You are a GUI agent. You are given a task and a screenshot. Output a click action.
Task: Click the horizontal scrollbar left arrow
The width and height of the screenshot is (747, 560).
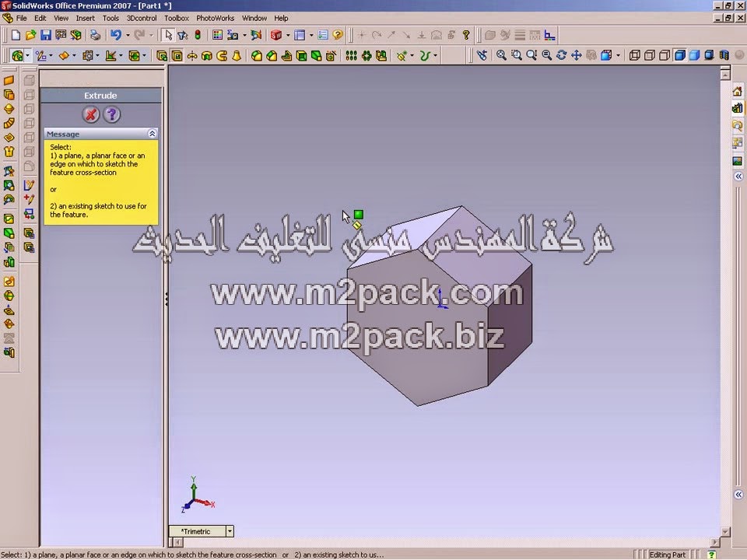click(x=177, y=542)
